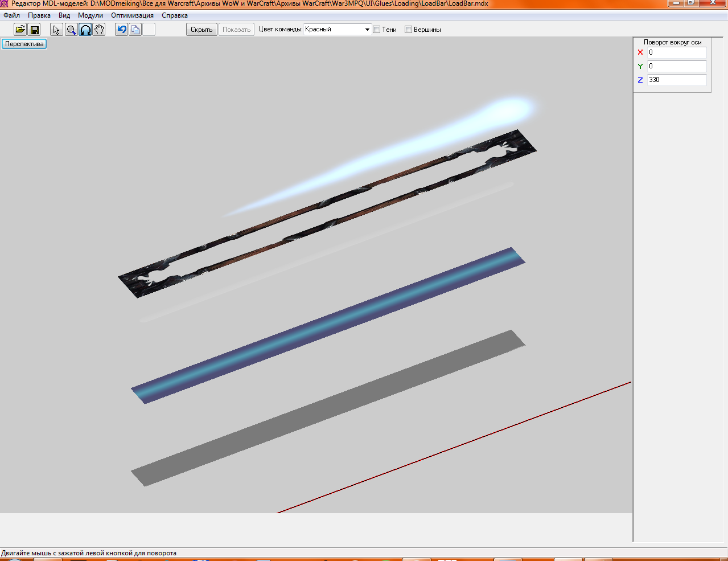The height and width of the screenshot is (561, 728).
Task: Open the Файл menu
Action: (11, 15)
